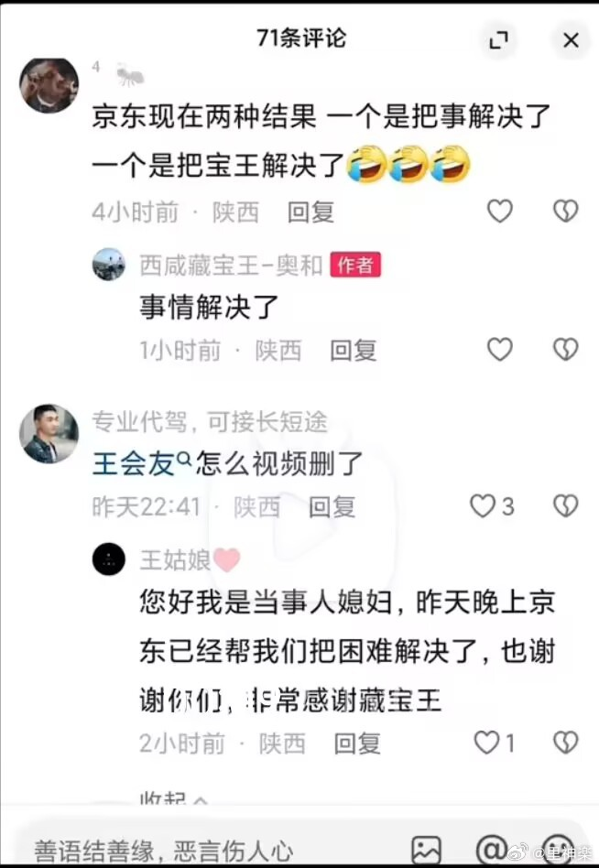
Task: Close the 71条评论 comments panel
Action: click(571, 40)
